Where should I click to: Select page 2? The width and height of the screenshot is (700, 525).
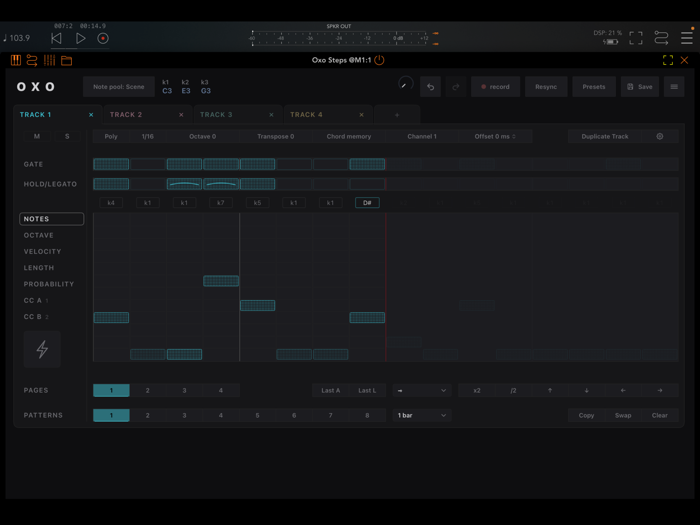[x=148, y=390]
